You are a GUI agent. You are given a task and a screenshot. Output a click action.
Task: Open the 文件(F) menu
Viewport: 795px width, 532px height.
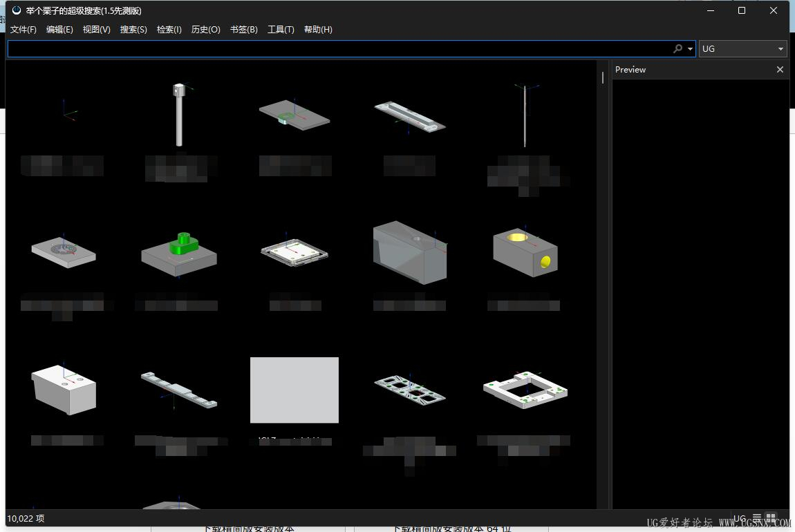pyautogui.click(x=24, y=30)
